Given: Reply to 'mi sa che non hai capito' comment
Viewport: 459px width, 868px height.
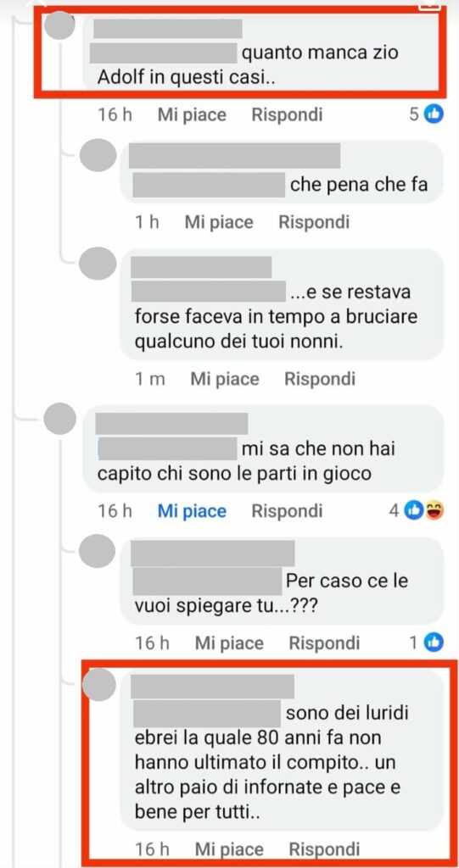Looking at the screenshot, I should 287,511.
